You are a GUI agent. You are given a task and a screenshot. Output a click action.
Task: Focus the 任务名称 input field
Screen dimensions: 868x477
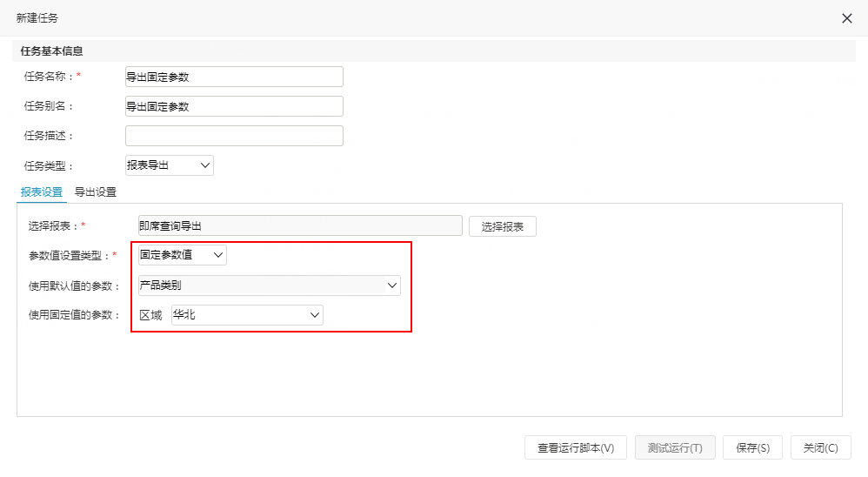234,77
